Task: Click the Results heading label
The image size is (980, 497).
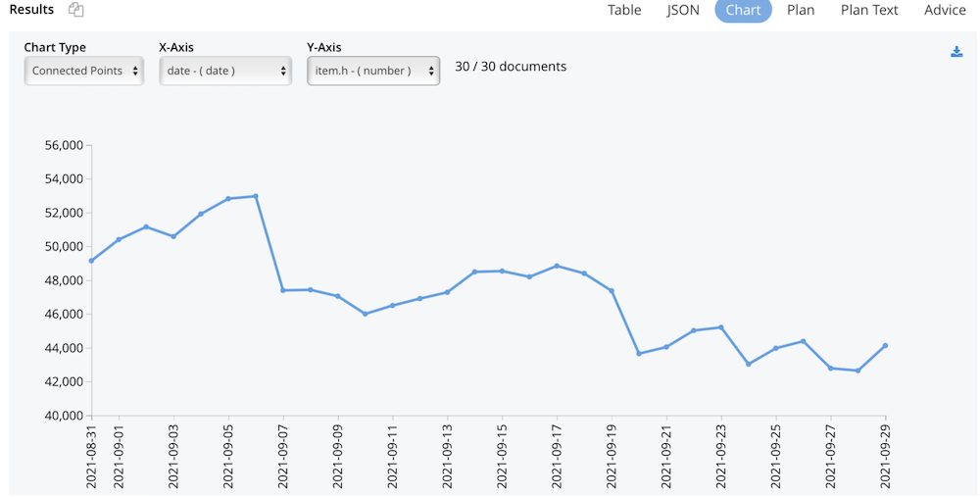Action: coord(31,10)
